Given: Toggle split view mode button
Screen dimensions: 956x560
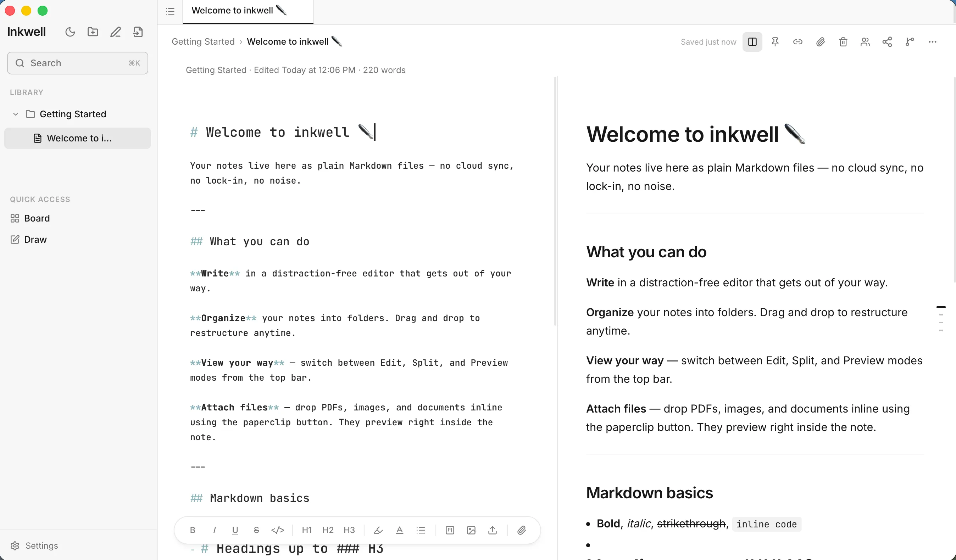Looking at the screenshot, I should point(752,42).
